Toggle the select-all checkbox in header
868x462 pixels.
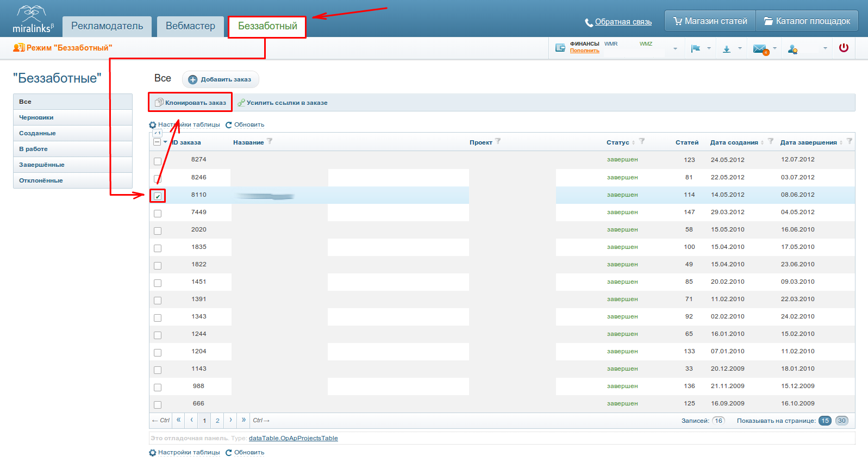pyautogui.click(x=157, y=142)
